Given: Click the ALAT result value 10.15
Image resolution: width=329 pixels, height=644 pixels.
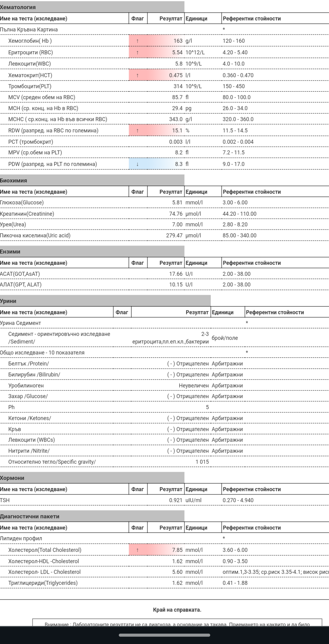Looking at the screenshot, I should point(176,285).
